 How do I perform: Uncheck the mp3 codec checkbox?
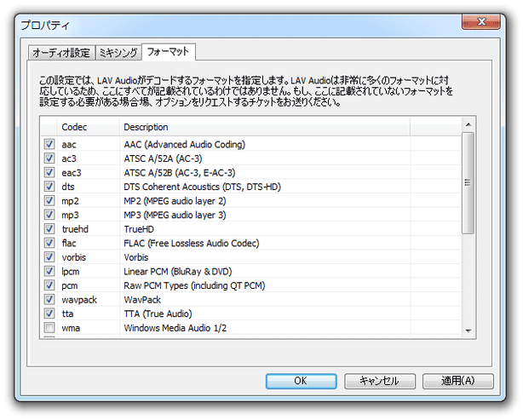tap(49, 215)
